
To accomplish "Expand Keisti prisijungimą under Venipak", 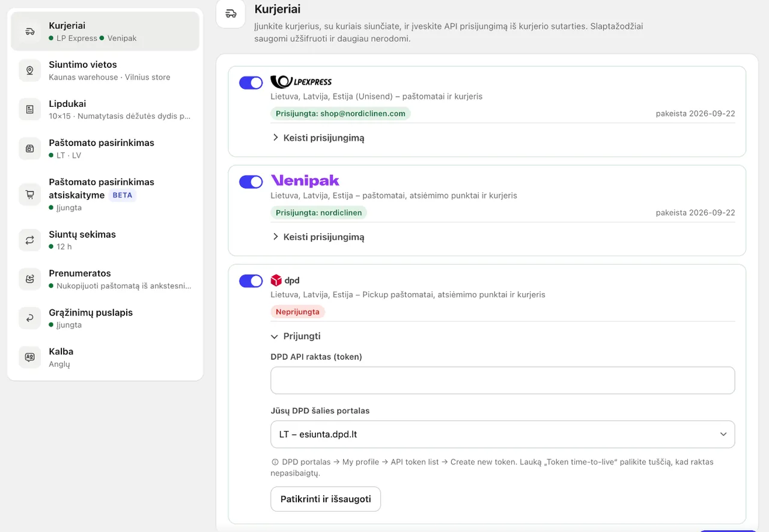I will tap(318, 237).
